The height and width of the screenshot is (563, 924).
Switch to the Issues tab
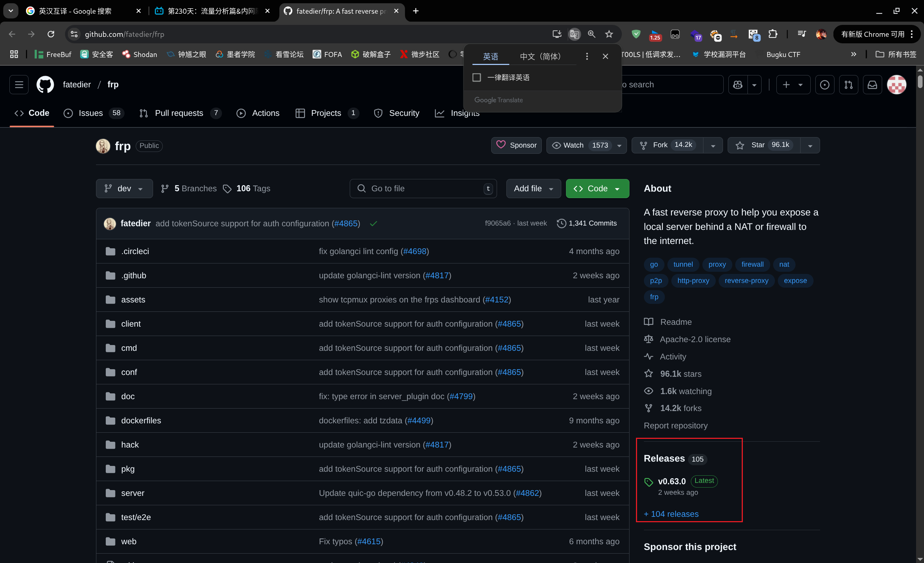(90, 113)
